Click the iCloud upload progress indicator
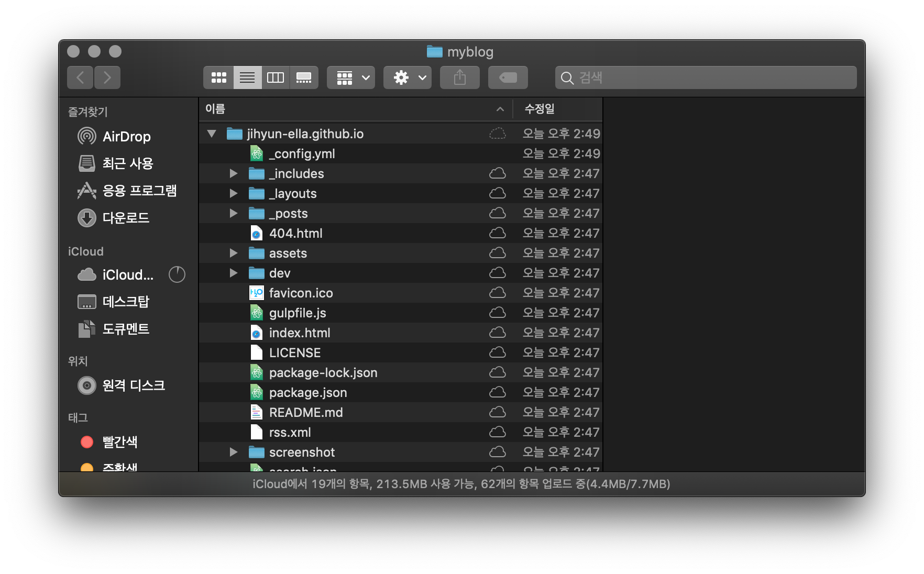924x574 pixels. pyautogui.click(x=177, y=274)
